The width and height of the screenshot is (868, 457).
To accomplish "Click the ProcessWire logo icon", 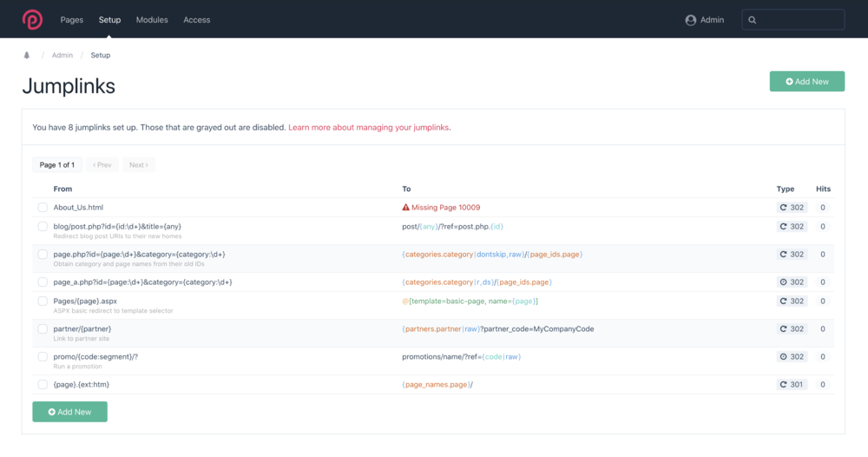I will pyautogui.click(x=32, y=19).
